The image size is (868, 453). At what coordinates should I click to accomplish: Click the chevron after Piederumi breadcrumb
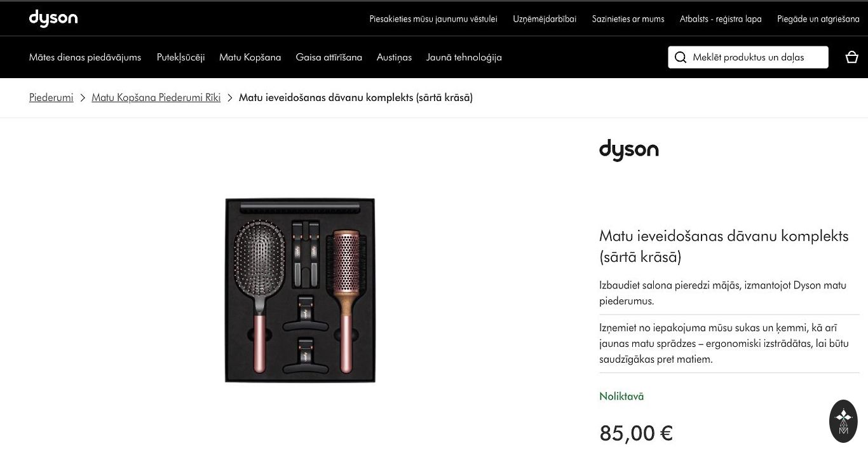[83, 98]
